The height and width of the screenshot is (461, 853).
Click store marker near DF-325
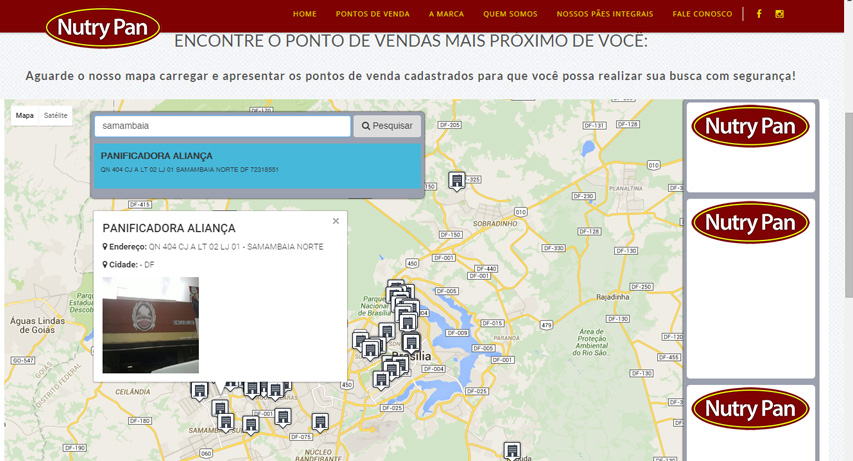tap(457, 180)
